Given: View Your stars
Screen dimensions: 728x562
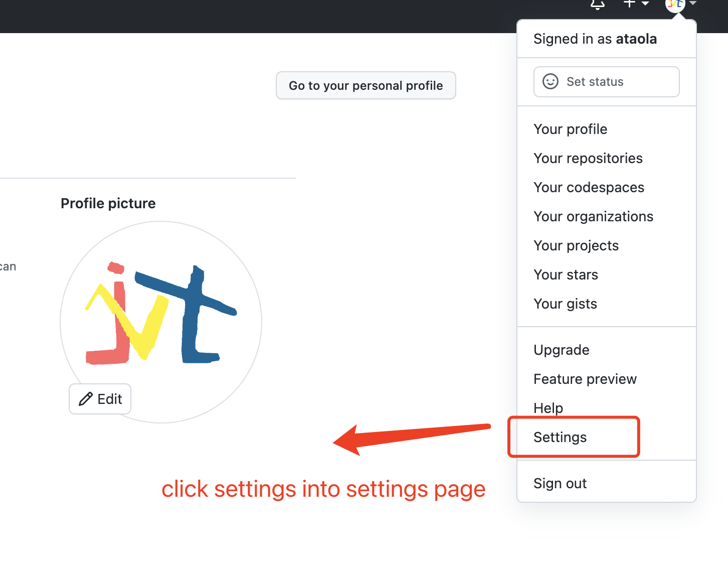Looking at the screenshot, I should click(566, 274).
